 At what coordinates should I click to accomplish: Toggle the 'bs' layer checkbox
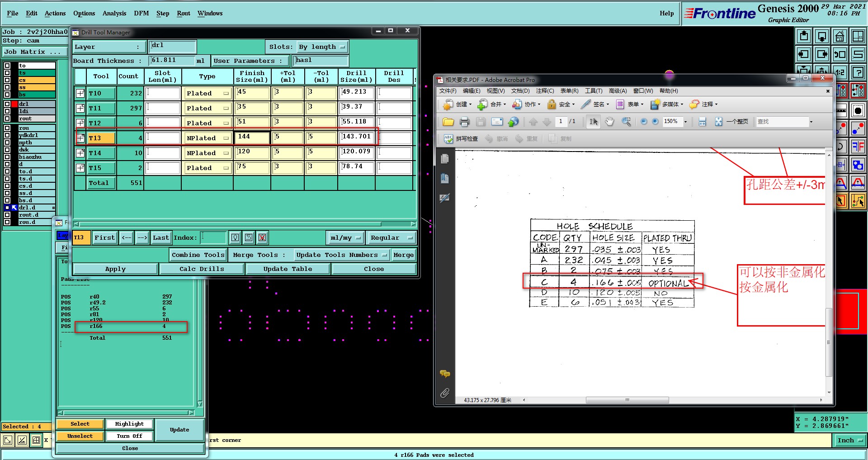[x=7, y=95]
